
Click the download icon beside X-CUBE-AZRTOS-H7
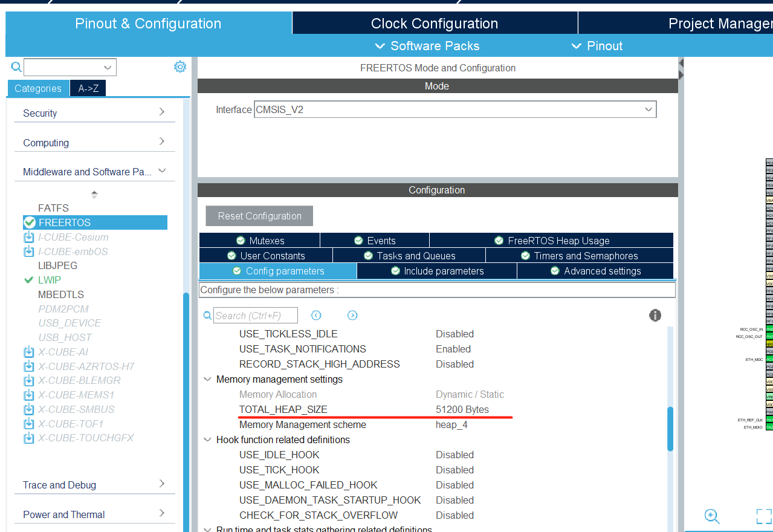point(29,366)
